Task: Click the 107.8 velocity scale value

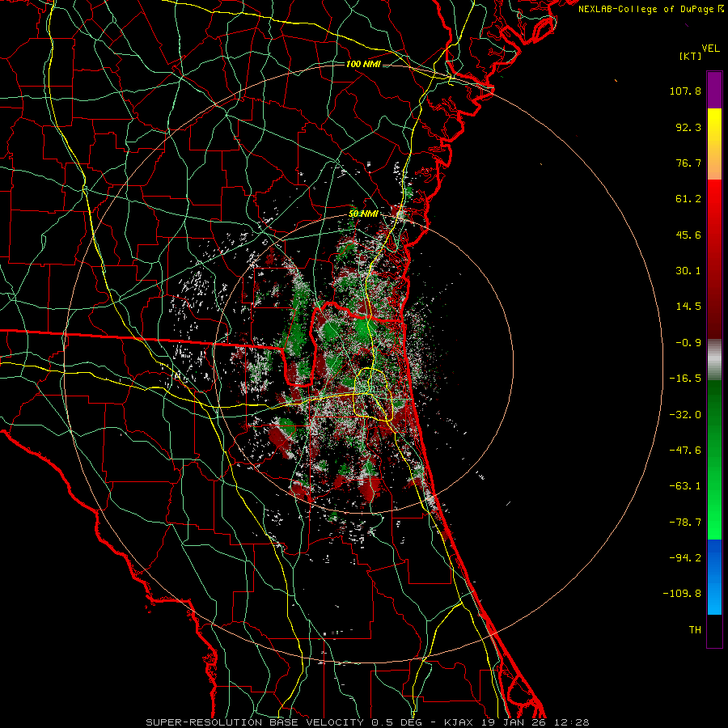Action: (x=685, y=91)
